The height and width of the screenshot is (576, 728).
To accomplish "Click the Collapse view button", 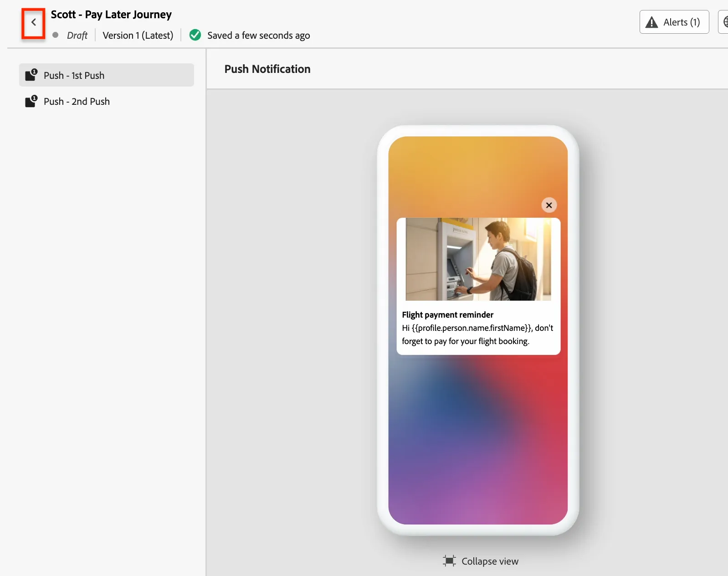I will click(x=481, y=561).
